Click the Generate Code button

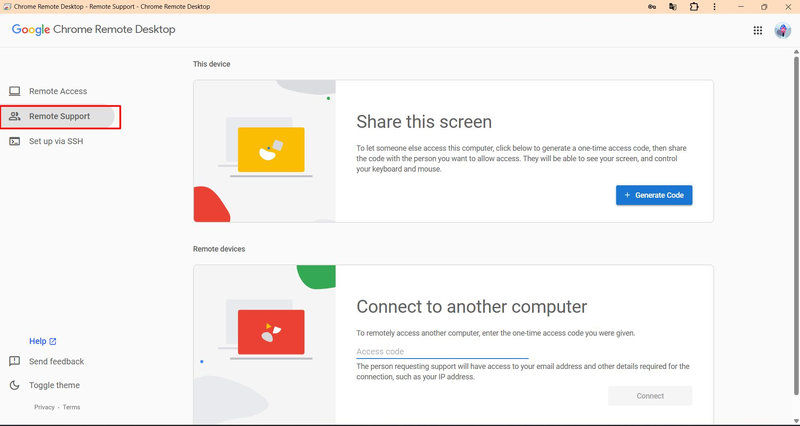point(654,195)
